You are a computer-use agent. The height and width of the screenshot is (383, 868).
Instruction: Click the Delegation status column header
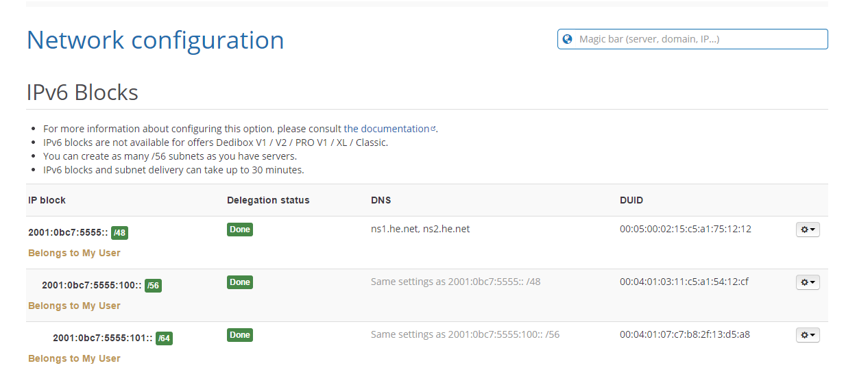tap(268, 200)
